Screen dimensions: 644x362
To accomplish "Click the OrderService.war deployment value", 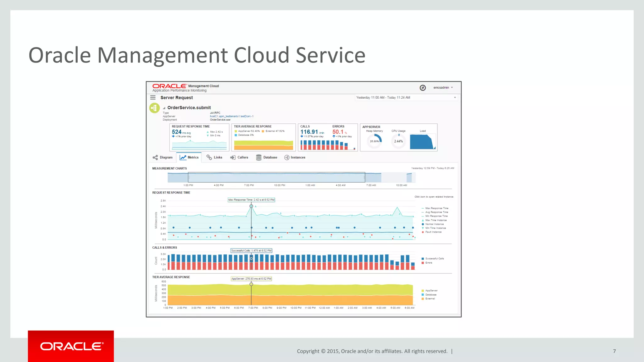I will (220, 120).
